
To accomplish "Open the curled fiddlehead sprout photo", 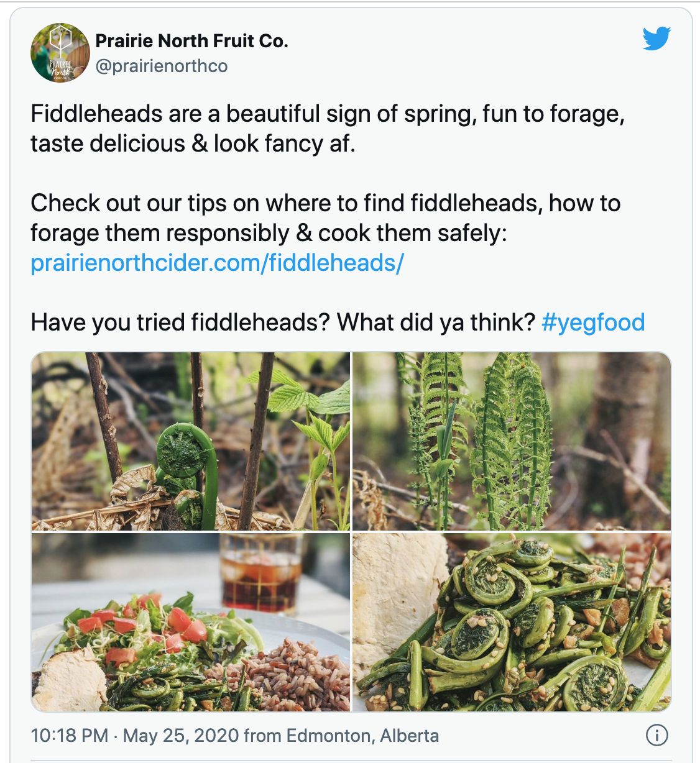I will pyautogui.click(x=191, y=441).
